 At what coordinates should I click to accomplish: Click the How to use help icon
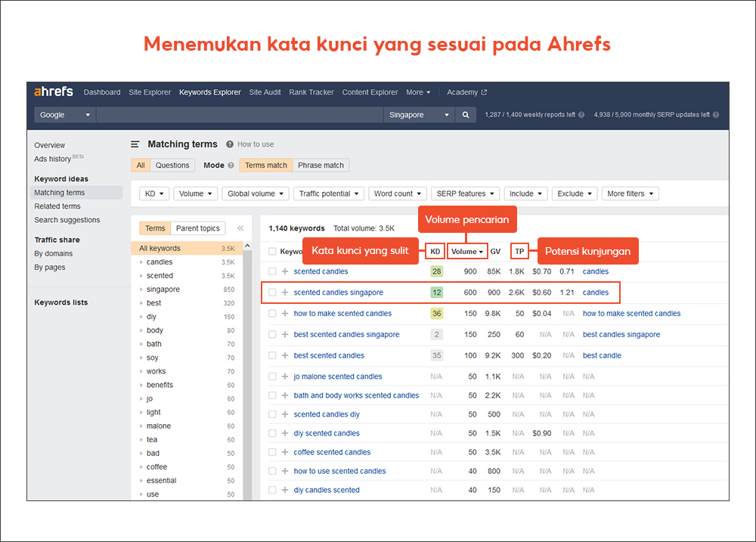230,144
